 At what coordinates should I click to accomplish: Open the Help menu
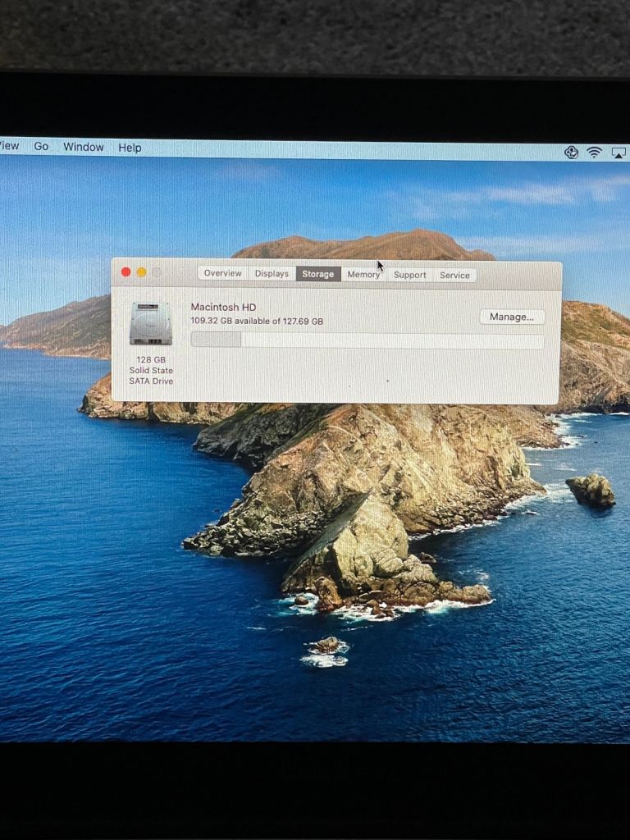pos(130,148)
